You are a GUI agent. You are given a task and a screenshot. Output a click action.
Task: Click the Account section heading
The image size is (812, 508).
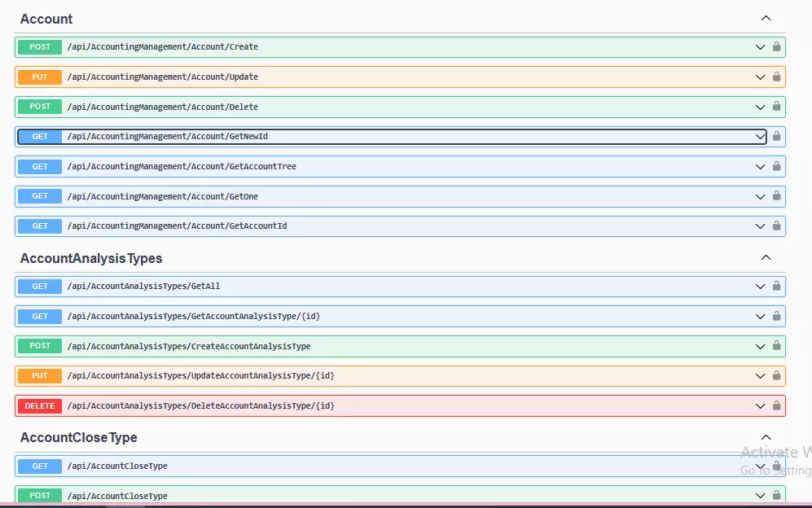coord(46,18)
